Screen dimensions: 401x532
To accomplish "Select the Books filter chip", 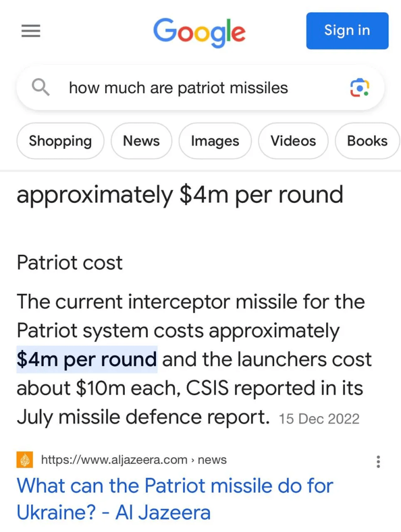I will point(367,141).
